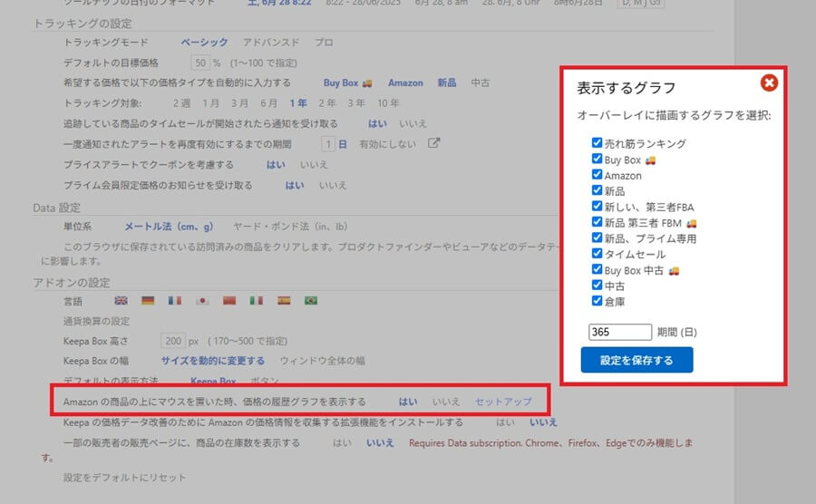The width and height of the screenshot is (816, 504).
Task: Toggle the Buy Box 中古 checkbox
Action: (597, 269)
